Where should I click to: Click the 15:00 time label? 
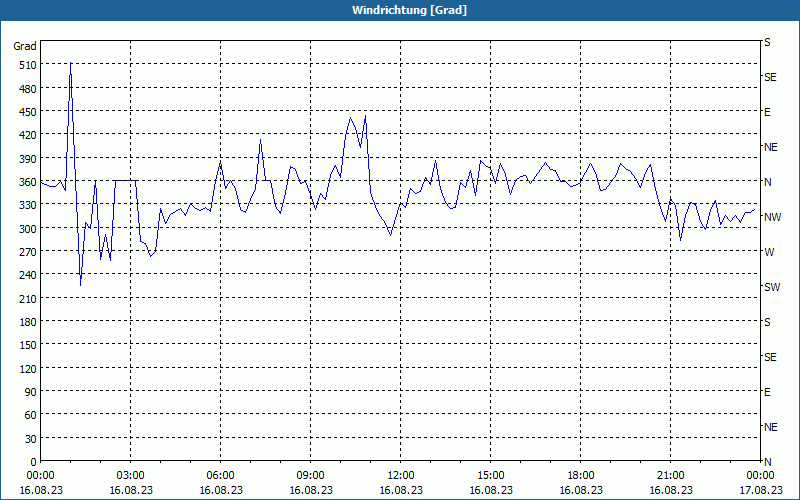(x=490, y=476)
